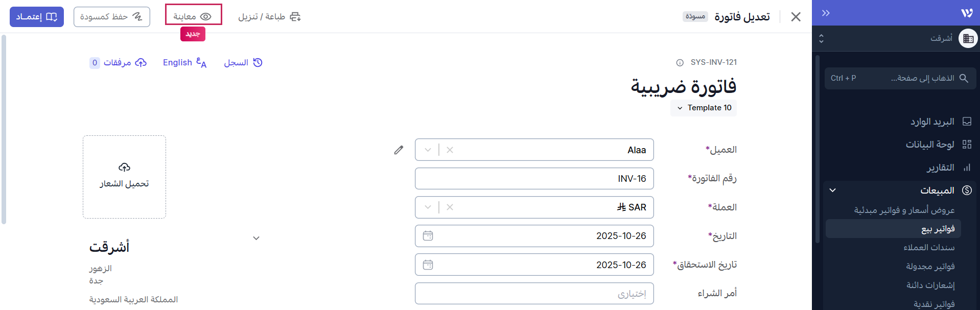Click the invoice number field INV-16

click(x=534, y=179)
